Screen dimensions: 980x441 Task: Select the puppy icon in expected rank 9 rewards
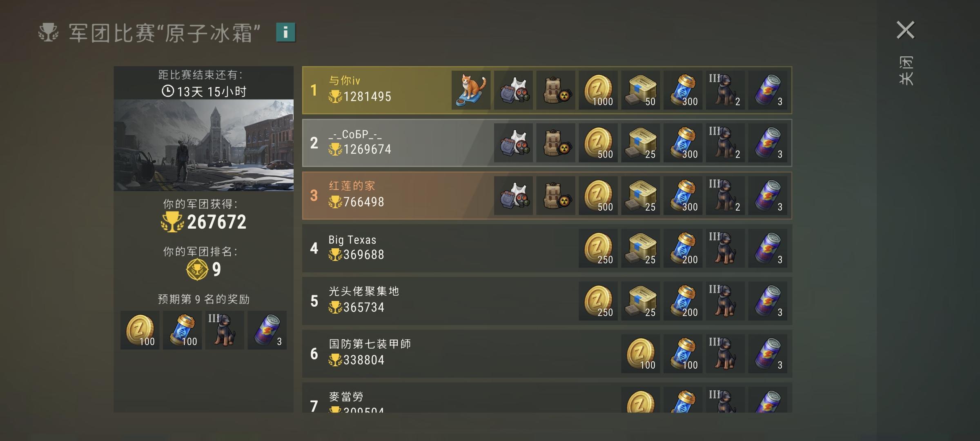[x=225, y=330]
